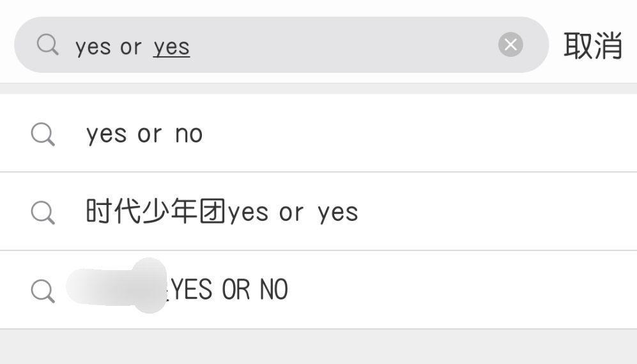Click the magnifier icon on the uppercase suggestion row
Viewport: 637px width, 364px height.
coord(43,291)
